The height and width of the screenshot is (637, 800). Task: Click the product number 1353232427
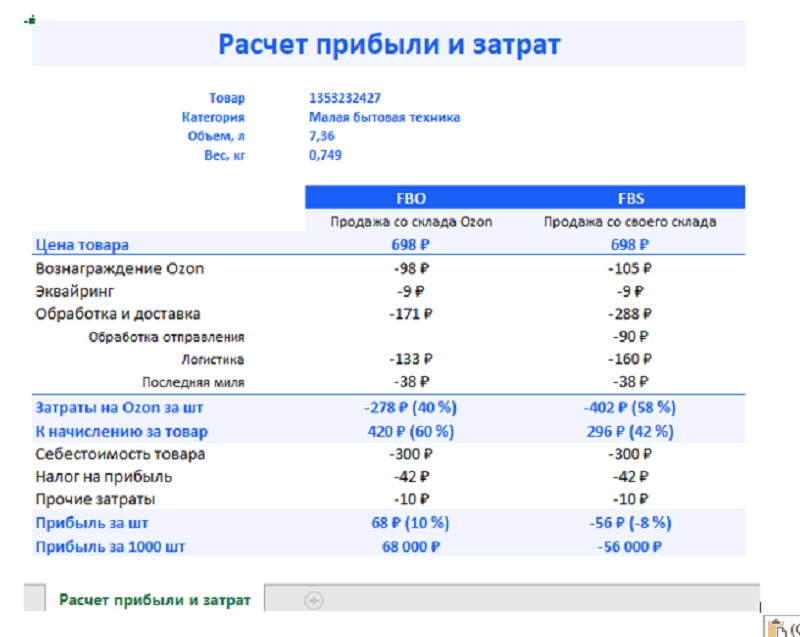pos(345,98)
